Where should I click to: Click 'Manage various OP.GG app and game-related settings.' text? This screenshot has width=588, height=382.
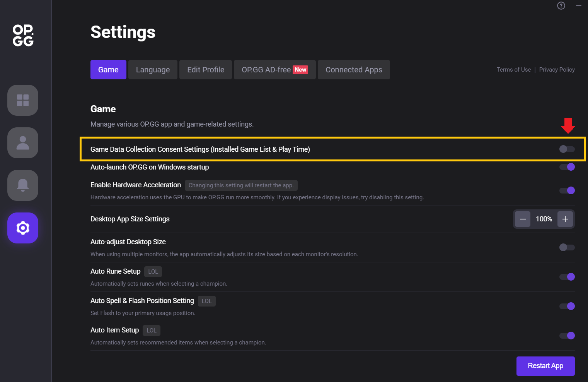[x=172, y=124]
